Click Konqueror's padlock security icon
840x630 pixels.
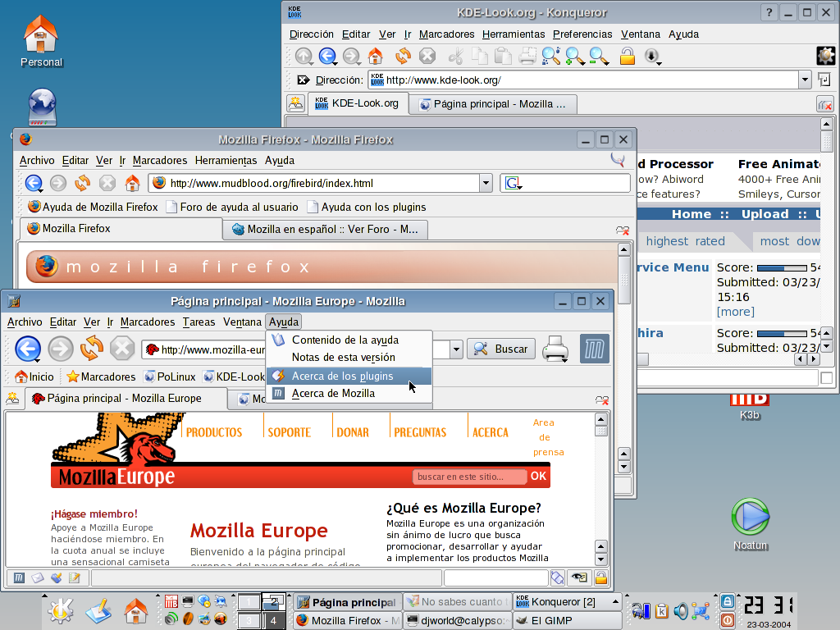pyautogui.click(x=628, y=56)
